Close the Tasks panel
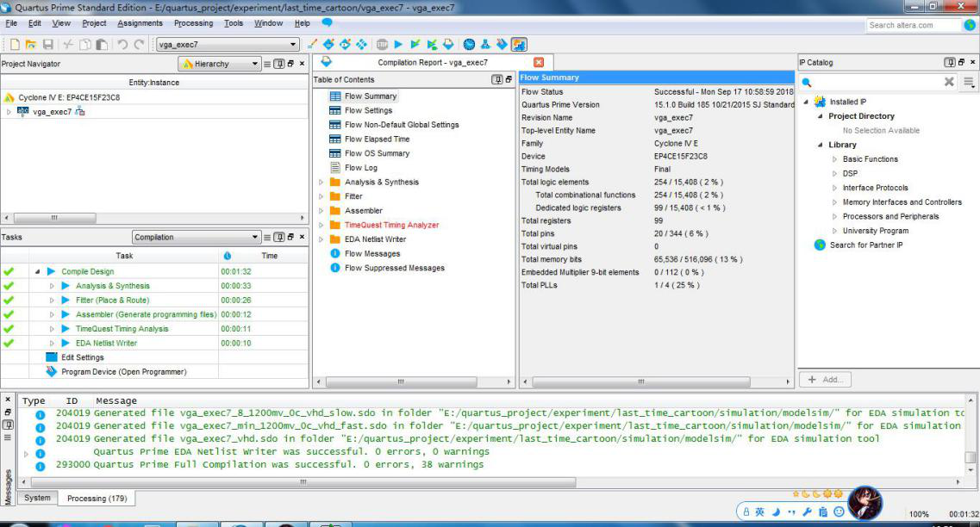Viewport: 980px width, 527px height. [x=302, y=238]
